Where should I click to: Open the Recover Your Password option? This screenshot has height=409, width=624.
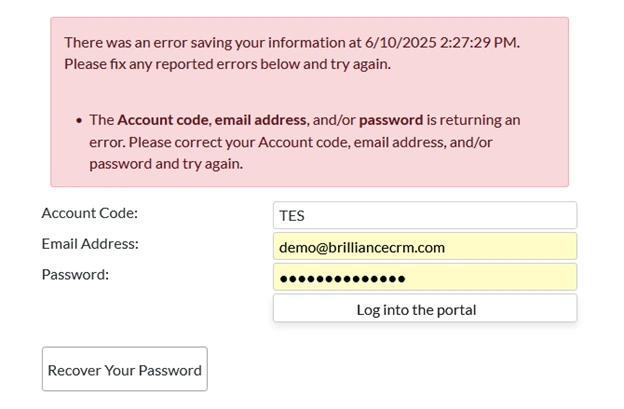[124, 369]
